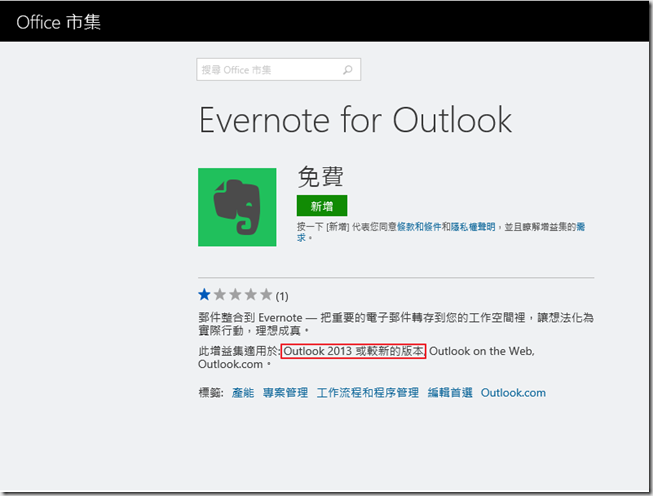Select the 工作流程和程序管理 tag
The width and height of the screenshot is (653, 496).
coord(367,393)
